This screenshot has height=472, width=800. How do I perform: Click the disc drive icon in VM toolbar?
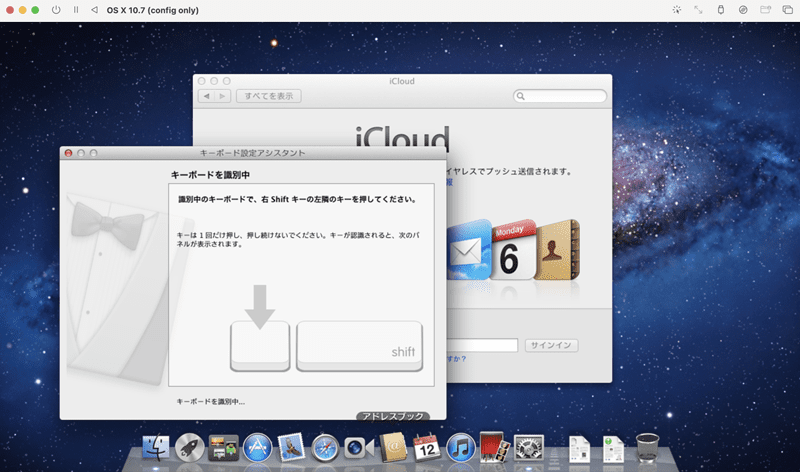(743, 10)
